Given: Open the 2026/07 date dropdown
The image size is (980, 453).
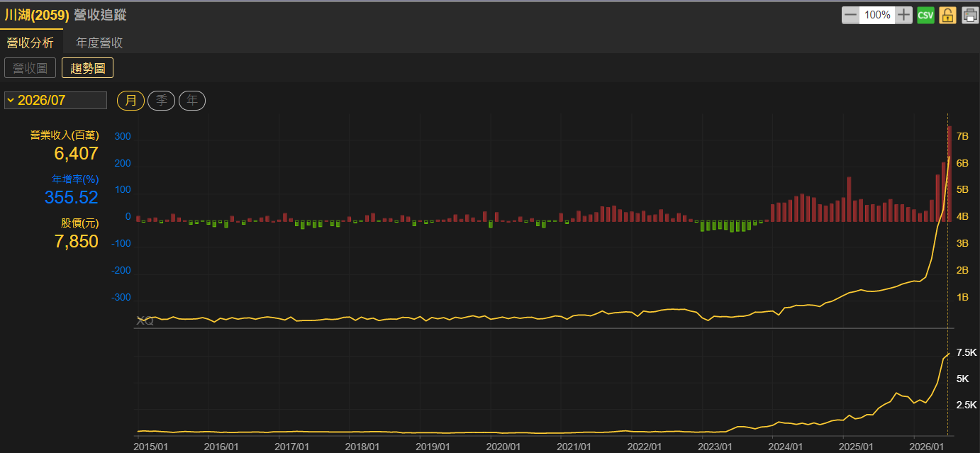Looking at the screenshot, I should [55, 100].
